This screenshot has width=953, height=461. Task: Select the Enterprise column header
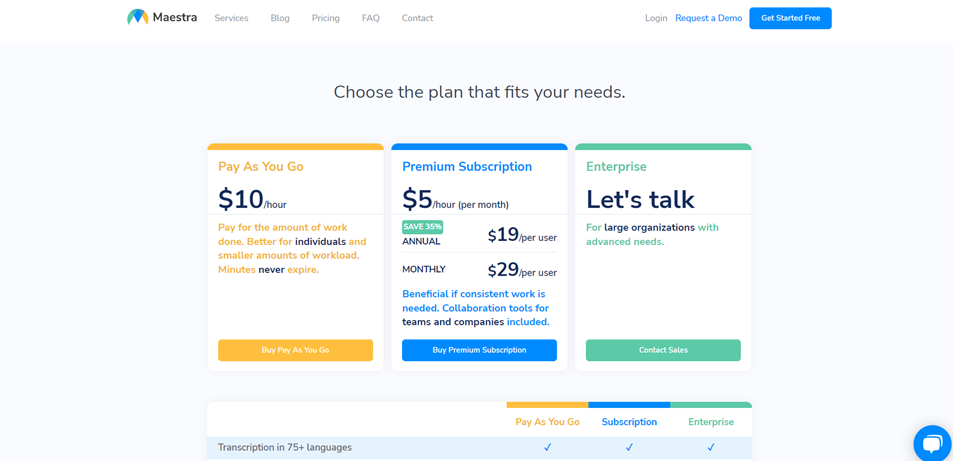(711, 422)
